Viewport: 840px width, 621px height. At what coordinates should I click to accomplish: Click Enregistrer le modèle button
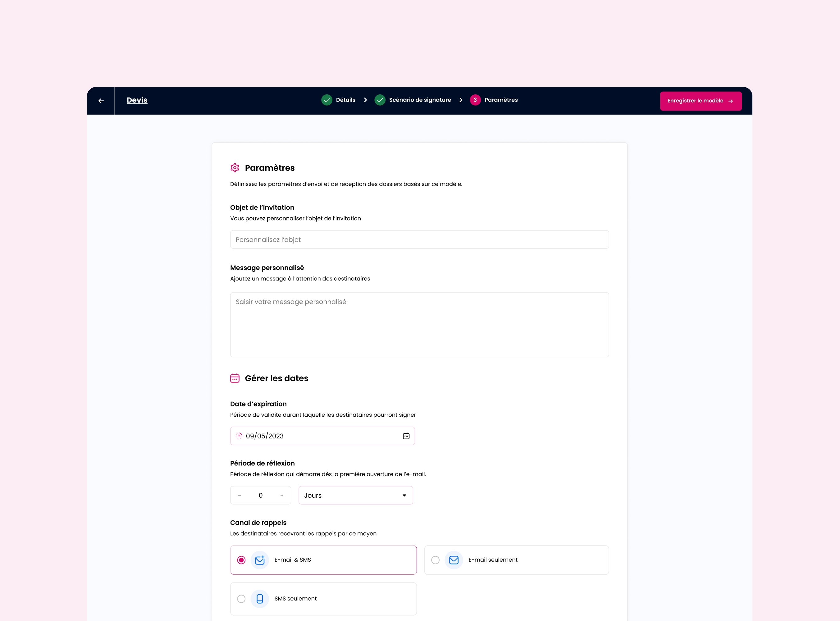coord(701,101)
